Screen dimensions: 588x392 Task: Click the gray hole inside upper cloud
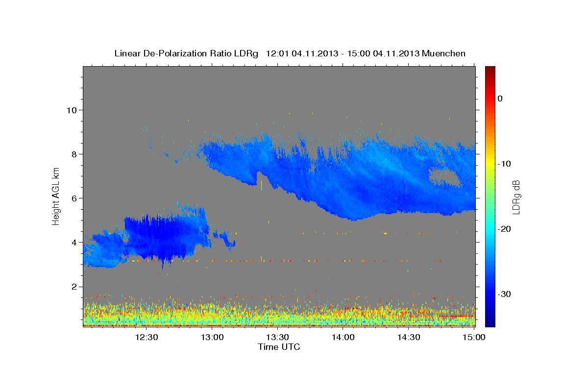(445, 177)
